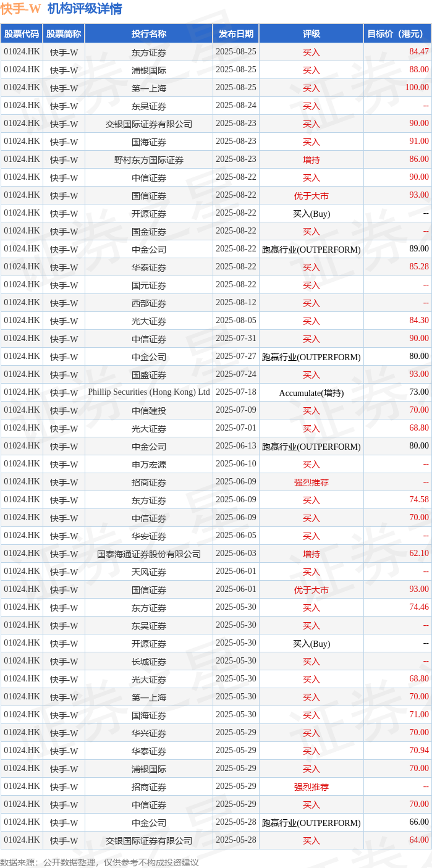The height and width of the screenshot is (868, 432).
Task: Click 买入(Buy) rating dated 2025-05-30
Action: click(311, 644)
